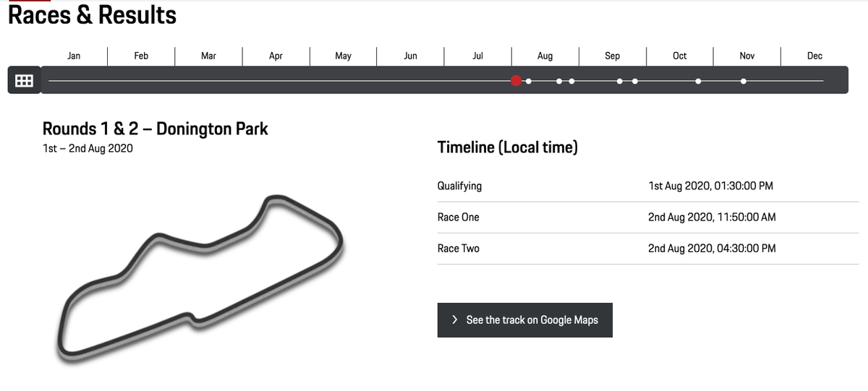The height and width of the screenshot is (391, 868).
Task: Click the chevron arrow on Google Maps button
Action: click(x=454, y=319)
